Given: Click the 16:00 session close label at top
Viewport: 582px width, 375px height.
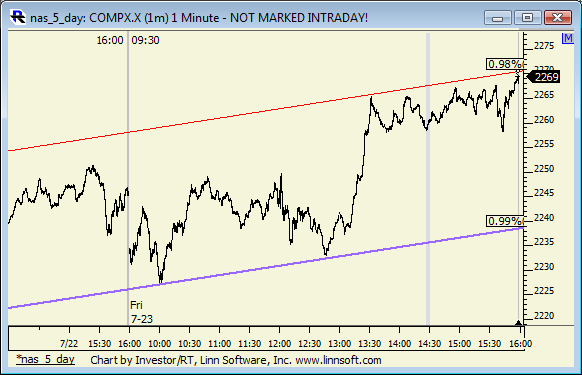Looking at the screenshot, I should [x=110, y=40].
